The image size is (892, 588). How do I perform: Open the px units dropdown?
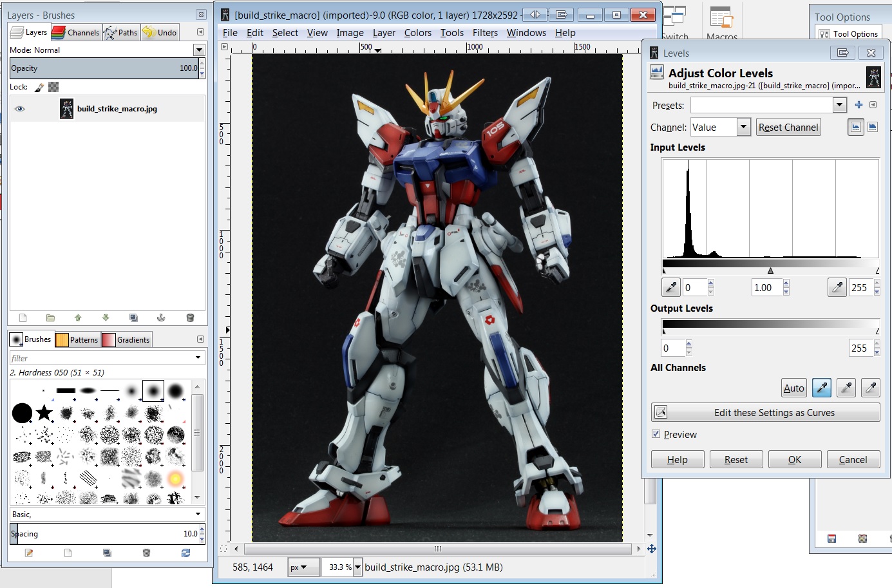click(303, 567)
